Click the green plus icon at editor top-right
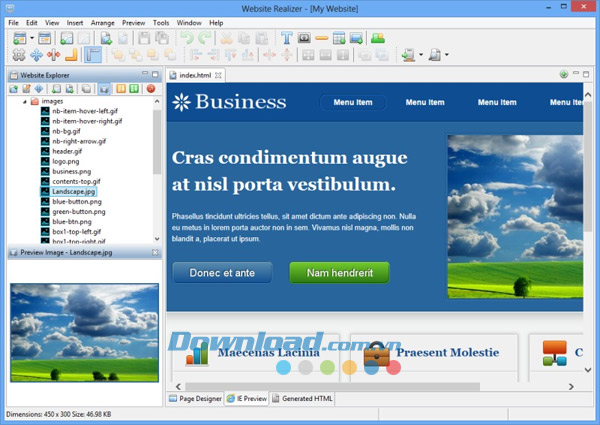 [564, 74]
